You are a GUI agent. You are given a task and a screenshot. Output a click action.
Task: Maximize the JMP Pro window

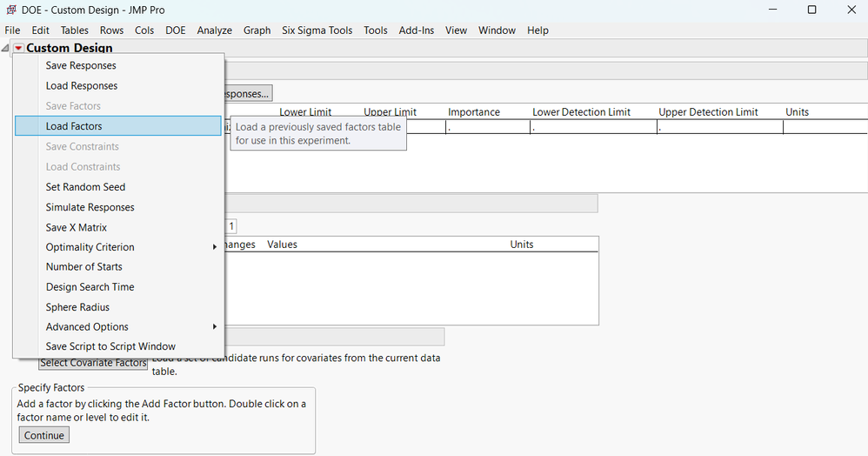point(811,10)
